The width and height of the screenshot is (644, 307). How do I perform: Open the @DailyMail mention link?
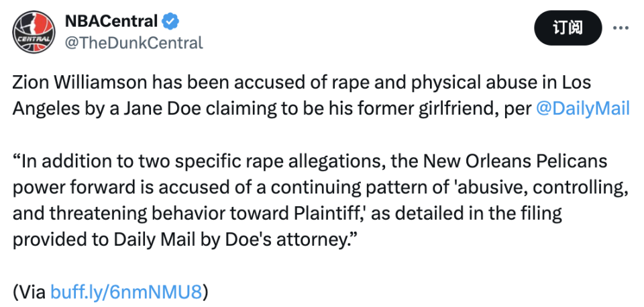pyautogui.click(x=583, y=108)
